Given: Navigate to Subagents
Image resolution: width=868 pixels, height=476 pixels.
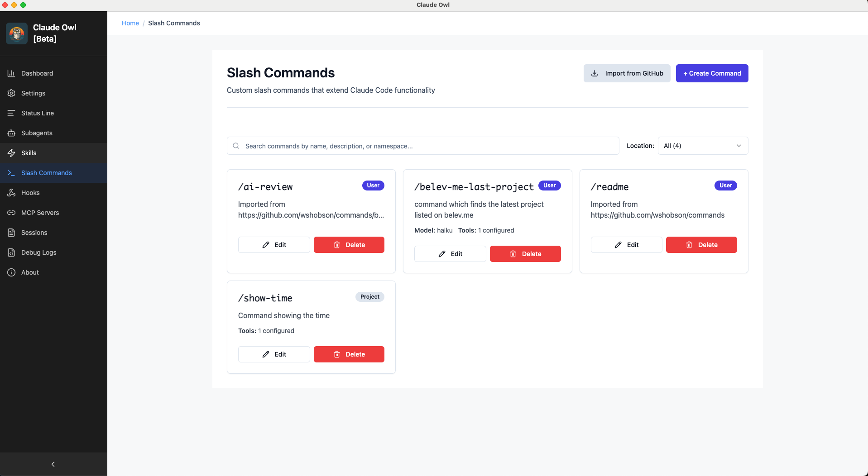Looking at the screenshot, I should (53, 133).
